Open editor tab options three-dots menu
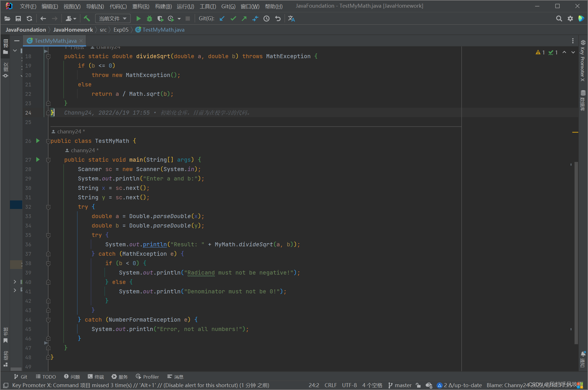The width and height of the screenshot is (588, 390). click(x=573, y=41)
